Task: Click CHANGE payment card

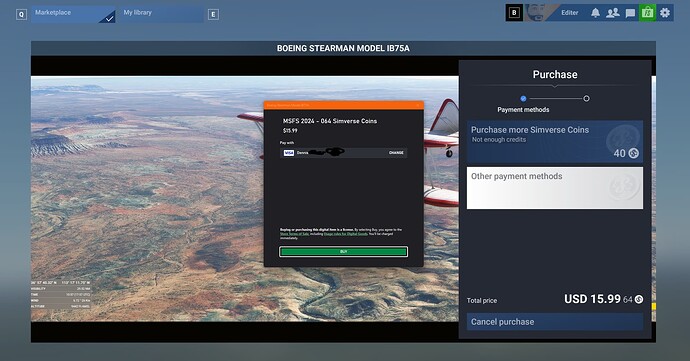Action: click(396, 153)
